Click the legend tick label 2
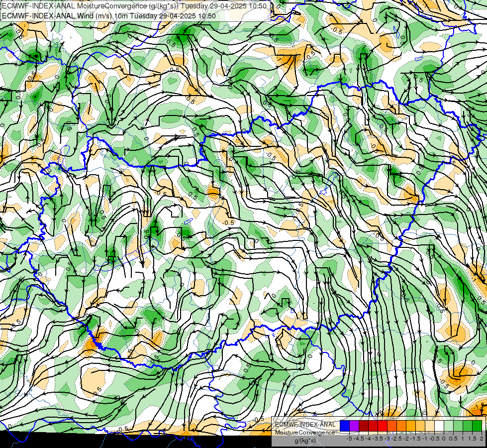Image resolution: width=487 pixels, height=448 pixels. (482, 439)
